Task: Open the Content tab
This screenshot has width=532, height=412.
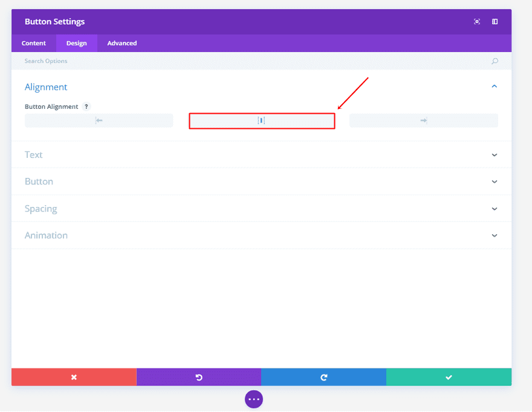Action: click(34, 43)
